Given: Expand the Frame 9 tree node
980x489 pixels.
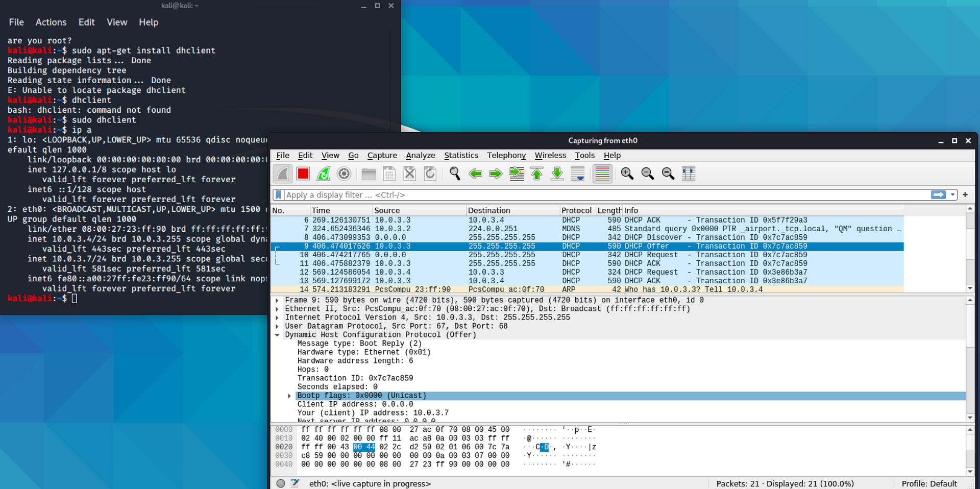Looking at the screenshot, I should pos(277,300).
